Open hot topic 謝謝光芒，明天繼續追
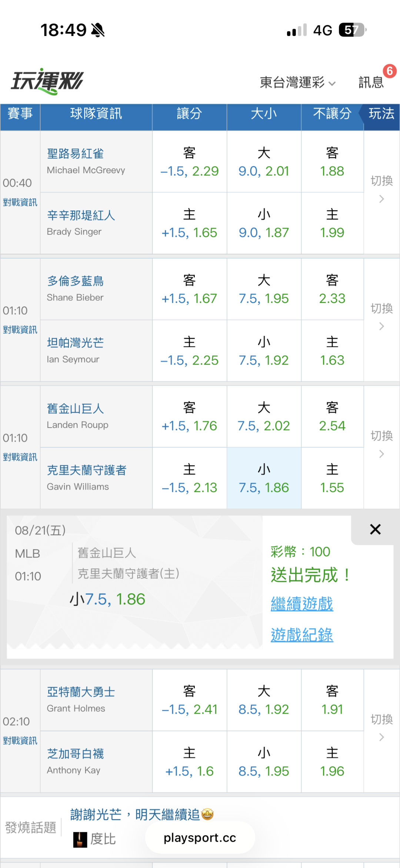The image size is (400, 868). [x=142, y=815]
